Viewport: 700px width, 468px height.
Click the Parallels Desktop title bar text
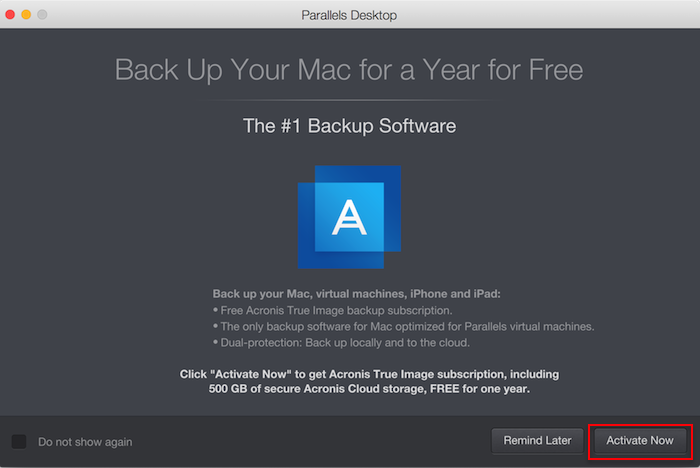click(x=349, y=15)
